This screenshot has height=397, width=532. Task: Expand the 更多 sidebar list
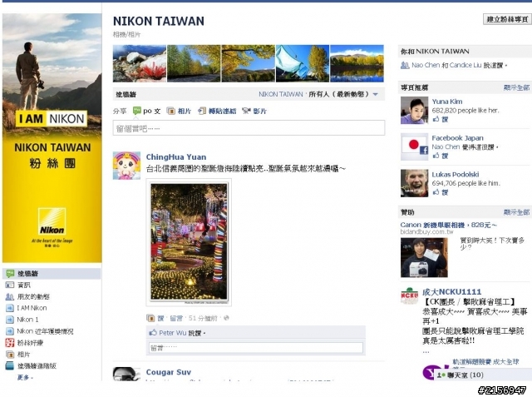click(x=25, y=377)
